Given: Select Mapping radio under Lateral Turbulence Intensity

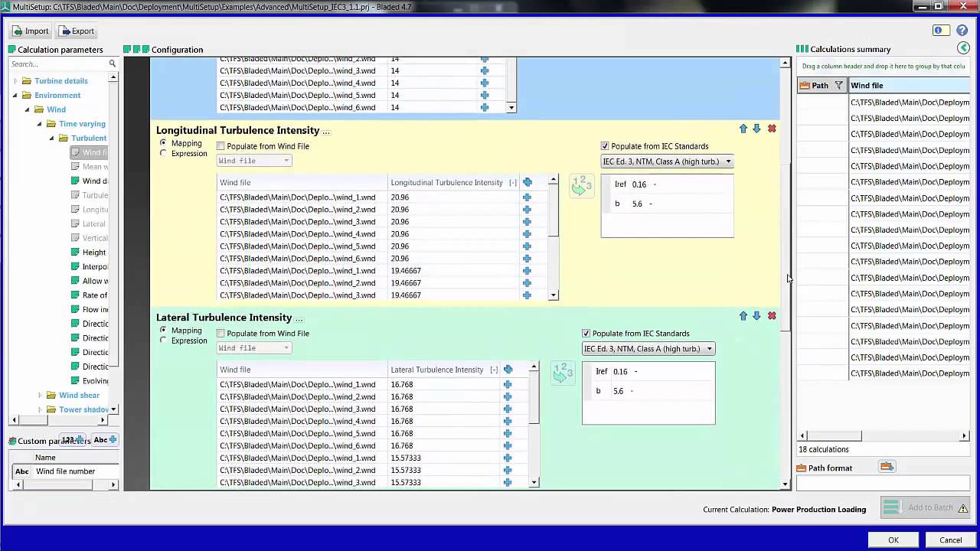Looking at the screenshot, I should tap(163, 330).
